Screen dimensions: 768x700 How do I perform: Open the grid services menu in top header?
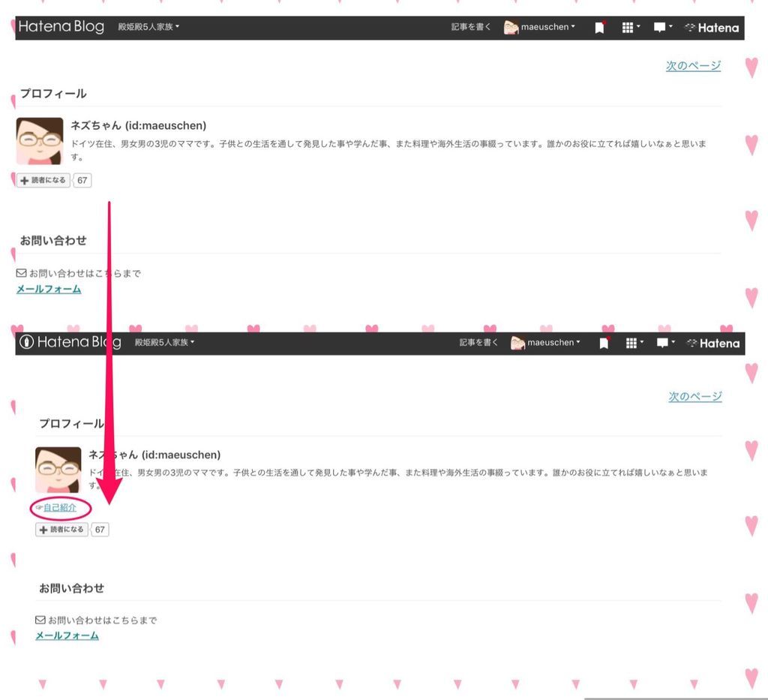click(631, 28)
